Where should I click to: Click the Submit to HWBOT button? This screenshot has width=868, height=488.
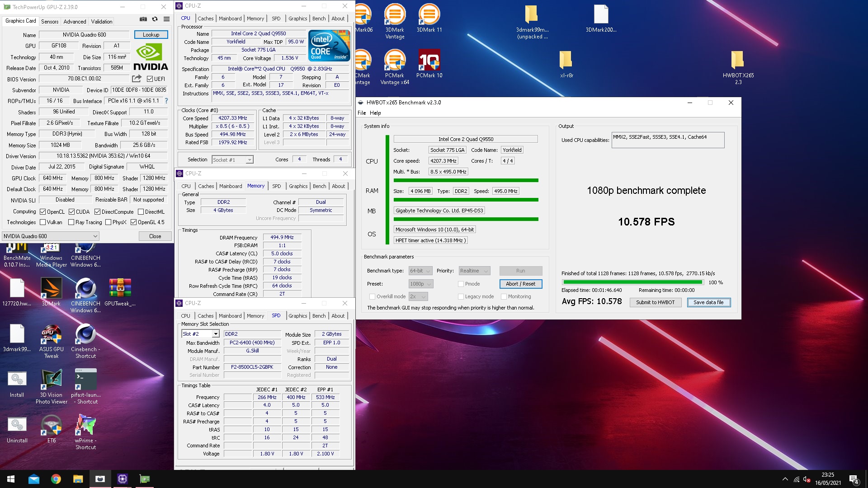655,302
